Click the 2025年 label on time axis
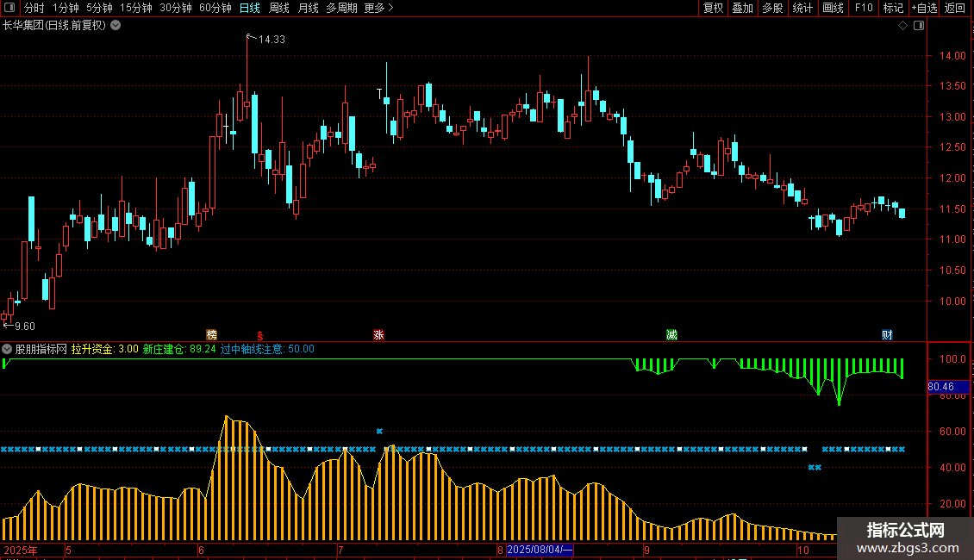 [x=21, y=550]
